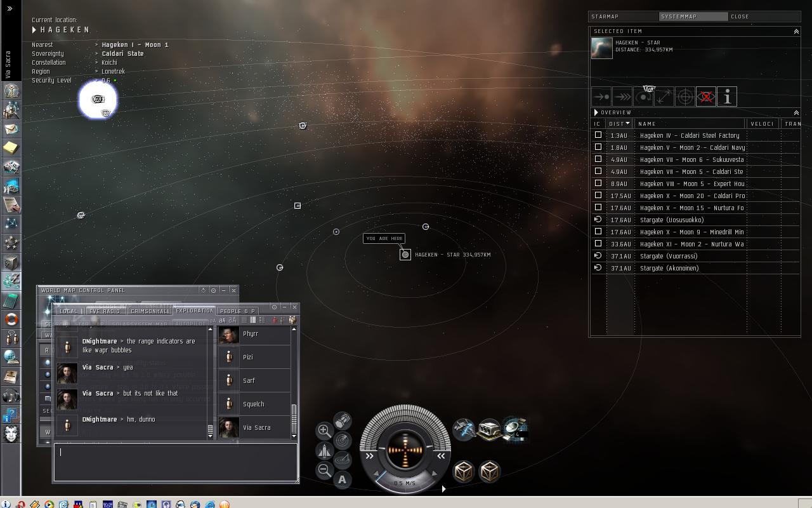Click the Autopilot A button on HUD
The image size is (812, 508).
[343, 479]
